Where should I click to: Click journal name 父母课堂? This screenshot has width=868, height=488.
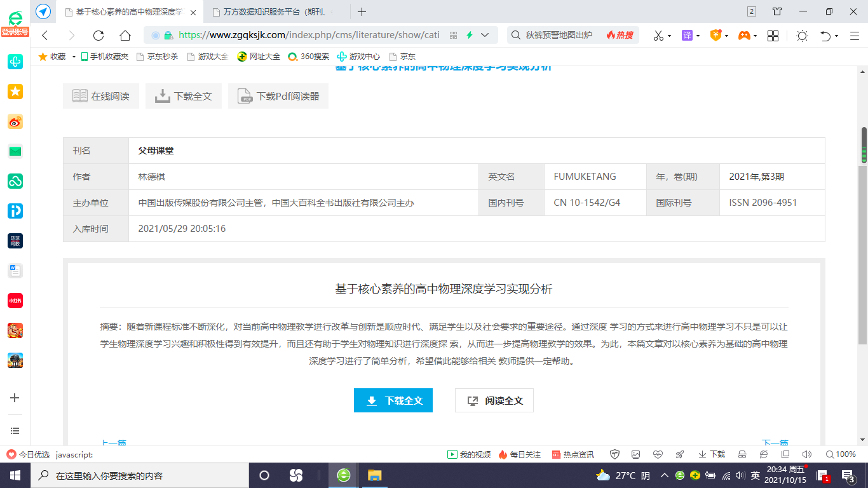[x=156, y=151]
